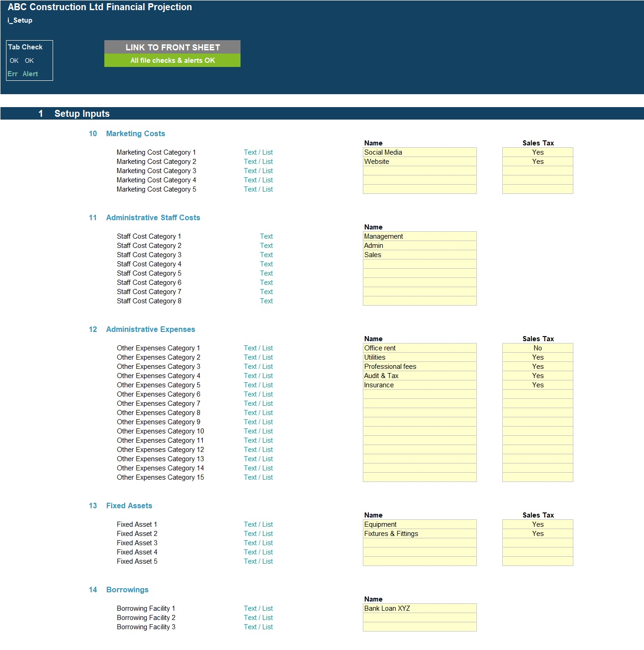Click the Tab Check label
This screenshot has width=644, height=650.
(x=25, y=47)
